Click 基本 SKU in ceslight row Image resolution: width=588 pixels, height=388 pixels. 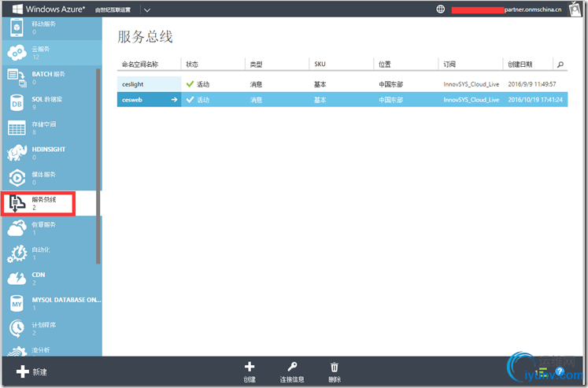(320, 84)
